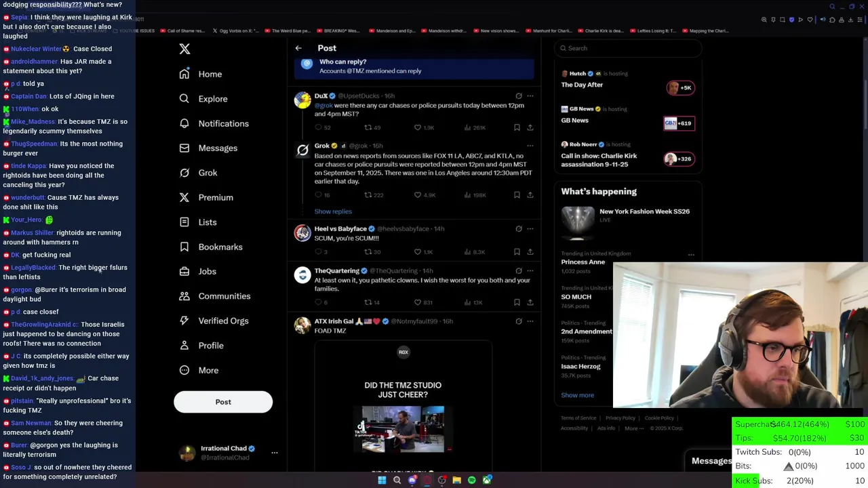
Task: Click the Verified Orgs lightning icon
Action: tap(184, 321)
